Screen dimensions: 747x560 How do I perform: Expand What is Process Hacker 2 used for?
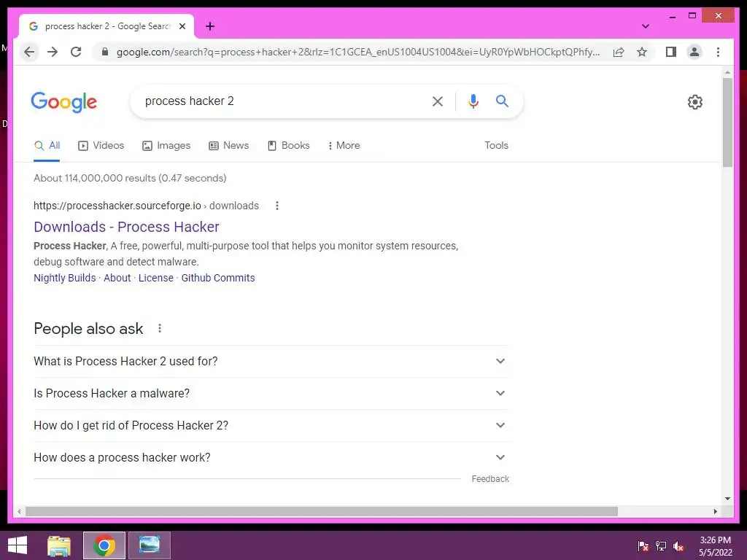tap(271, 361)
